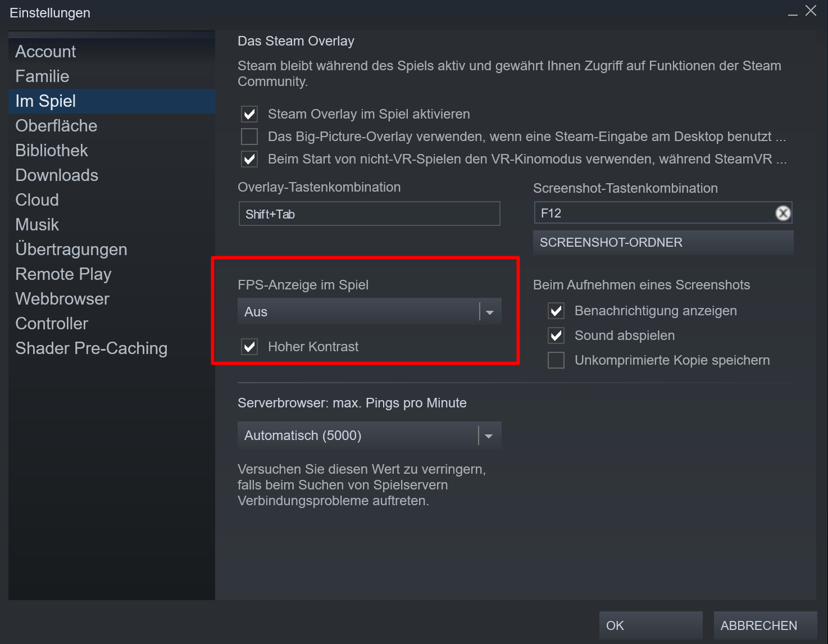Enable Unkomprimierte Kopie speichern
828x644 pixels.
pyautogui.click(x=556, y=361)
